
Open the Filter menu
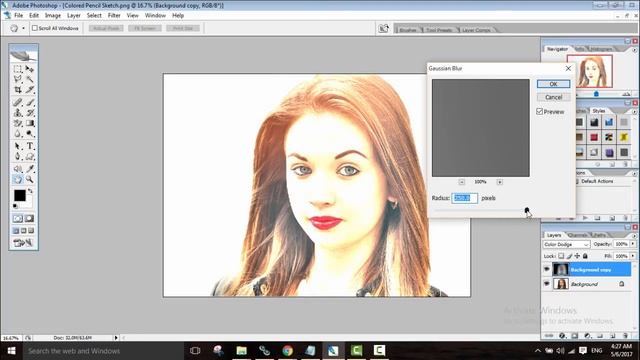click(x=114, y=16)
